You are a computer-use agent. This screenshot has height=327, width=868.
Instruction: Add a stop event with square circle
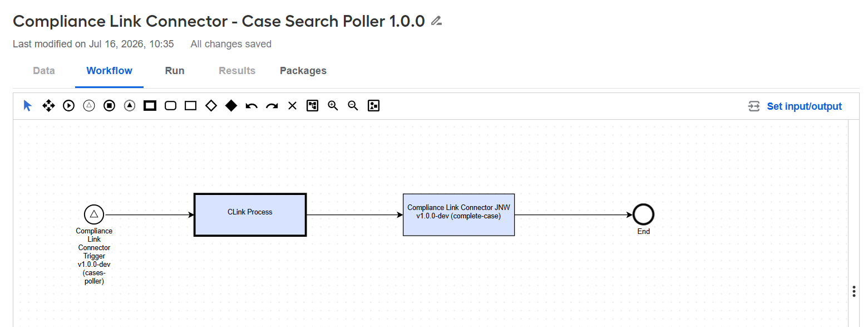pyautogui.click(x=109, y=106)
